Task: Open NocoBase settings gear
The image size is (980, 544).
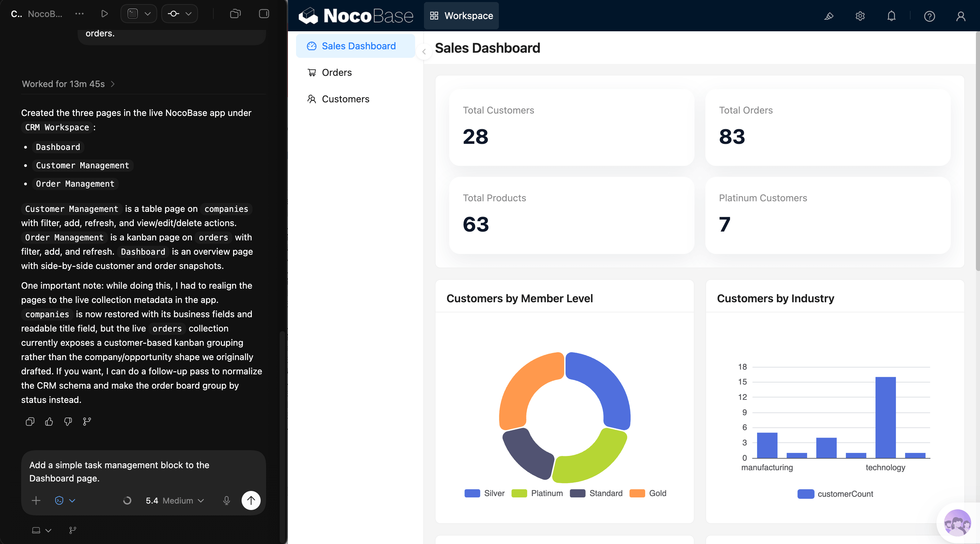Action: tap(860, 16)
